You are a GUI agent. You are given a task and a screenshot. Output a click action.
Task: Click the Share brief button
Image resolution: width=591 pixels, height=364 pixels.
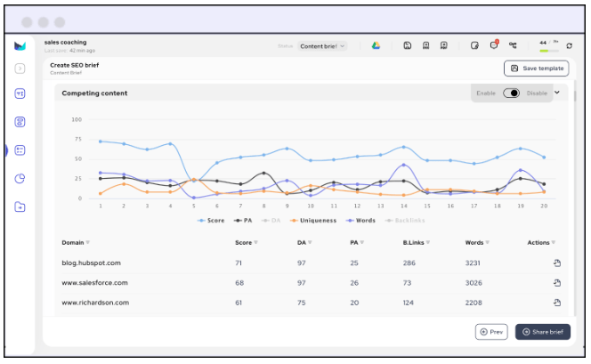coord(543,332)
